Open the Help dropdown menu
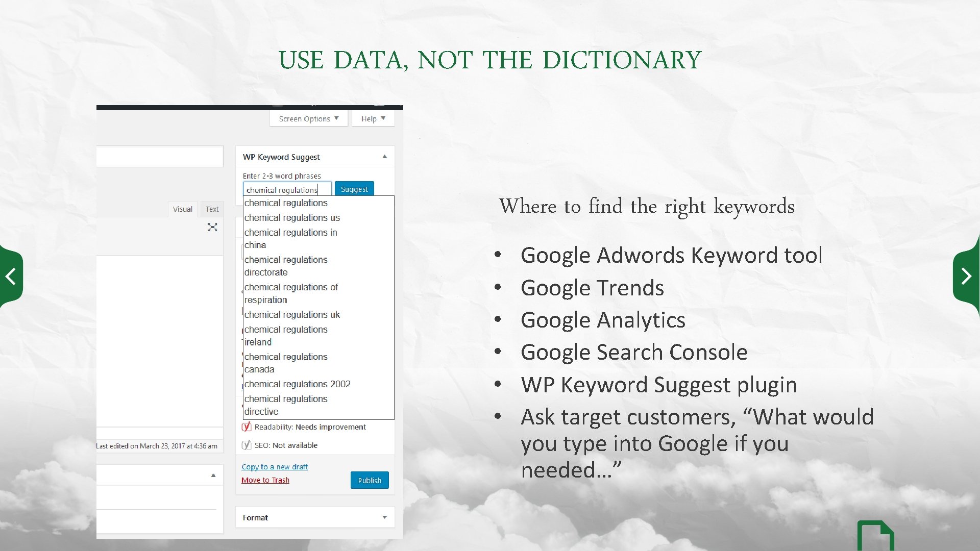This screenshot has height=551, width=980. [372, 118]
